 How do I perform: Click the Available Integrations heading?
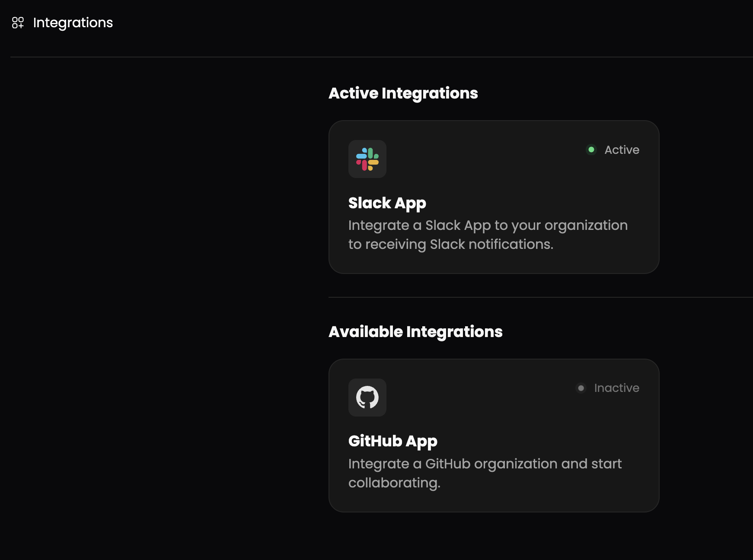(x=415, y=331)
